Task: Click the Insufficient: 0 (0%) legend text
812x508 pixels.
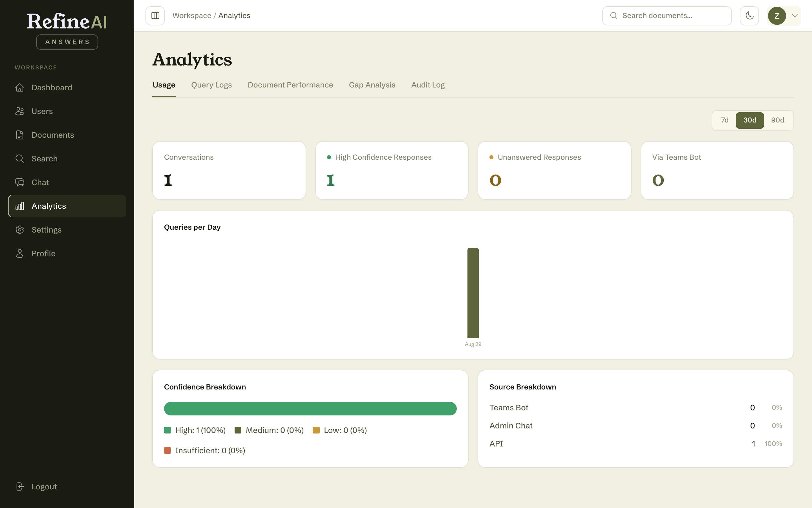Action: coord(210,450)
